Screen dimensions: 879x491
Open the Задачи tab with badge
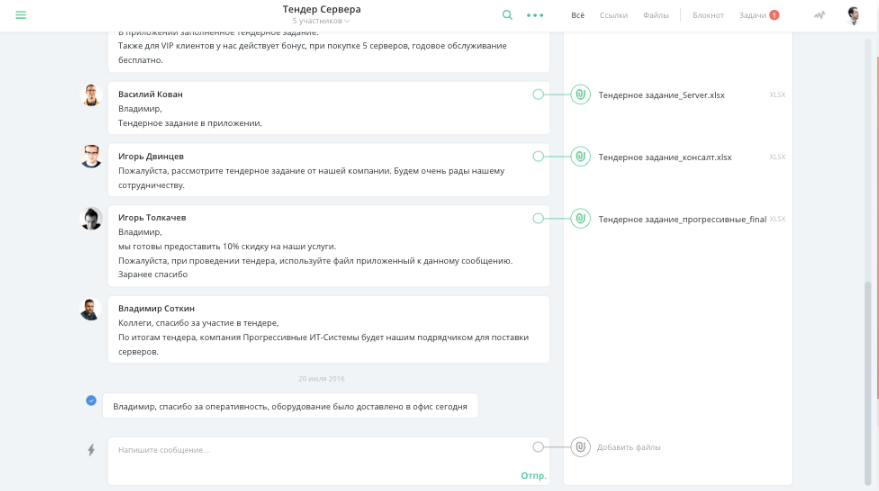click(x=757, y=15)
